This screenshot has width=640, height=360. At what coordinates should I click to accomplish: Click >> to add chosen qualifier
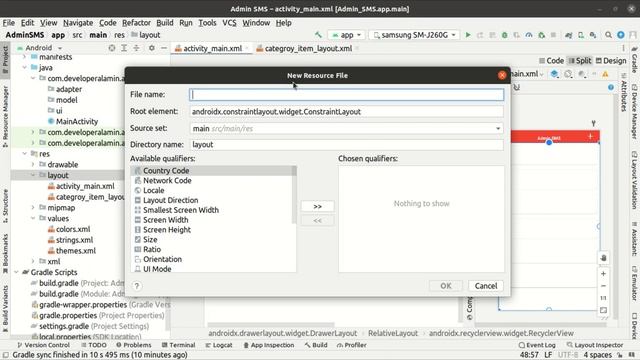coord(317,207)
